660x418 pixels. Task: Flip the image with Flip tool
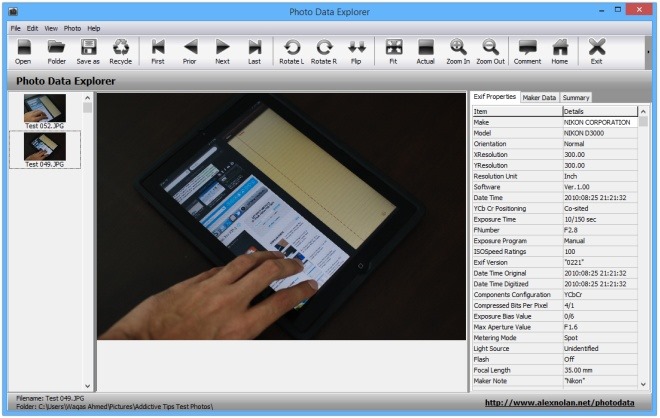tap(356, 52)
